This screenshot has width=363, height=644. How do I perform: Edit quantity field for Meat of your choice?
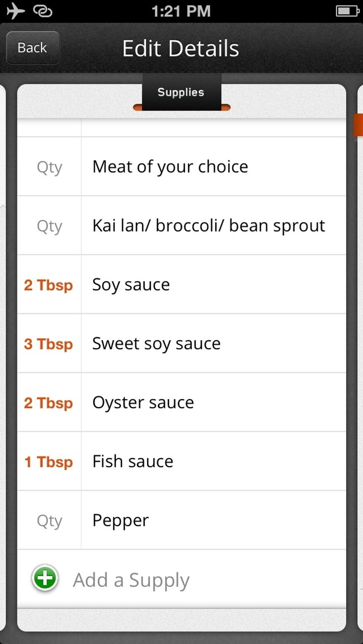coord(49,167)
